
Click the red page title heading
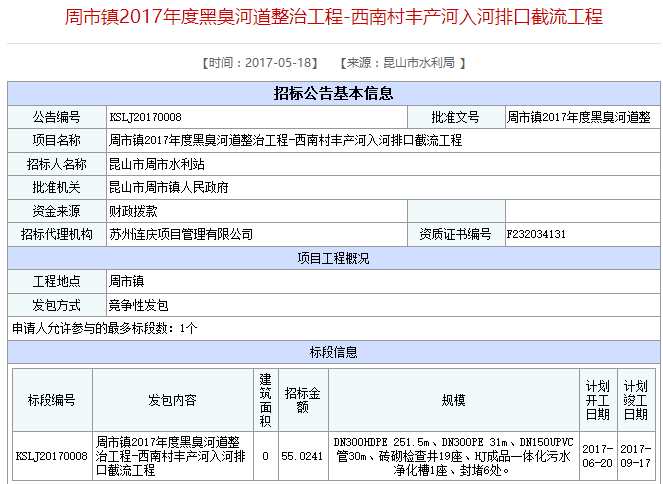pos(334,17)
